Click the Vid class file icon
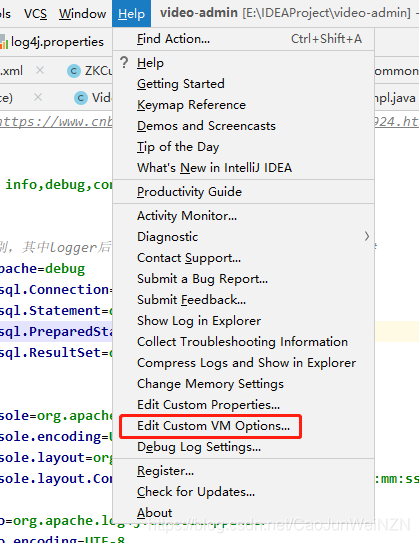419x543 pixels. (x=81, y=98)
